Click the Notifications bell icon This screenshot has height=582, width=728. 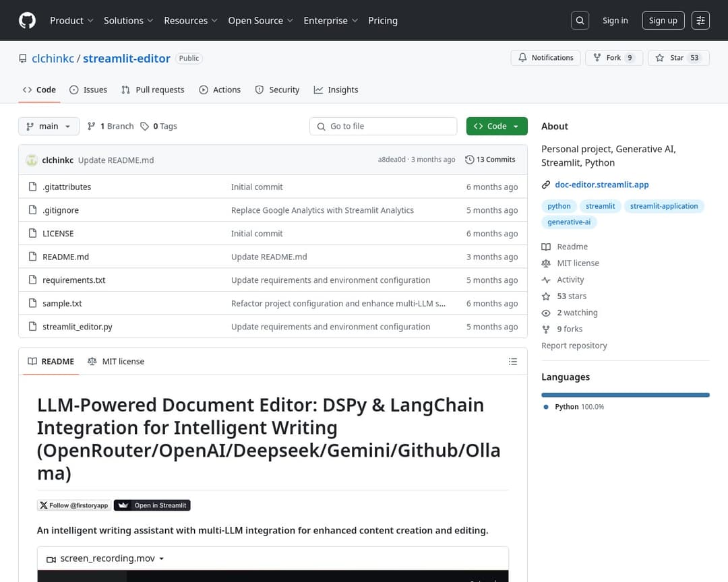(522, 57)
